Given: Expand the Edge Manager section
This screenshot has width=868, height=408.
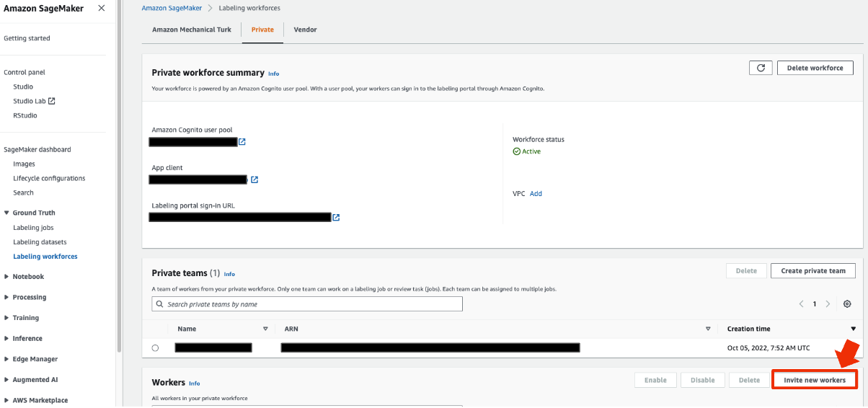Looking at the screenshot, I should [6, 359].
